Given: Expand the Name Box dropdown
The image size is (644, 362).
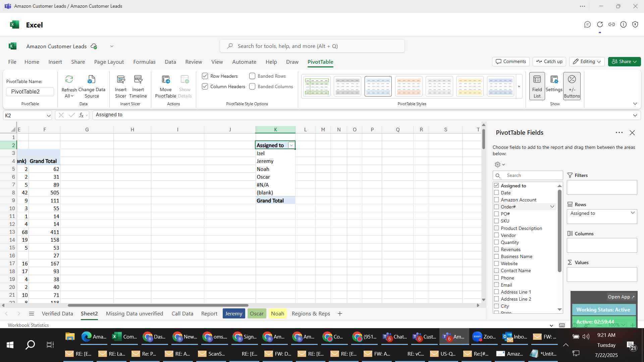Looking at the screenshot, I should pos(49,116).
